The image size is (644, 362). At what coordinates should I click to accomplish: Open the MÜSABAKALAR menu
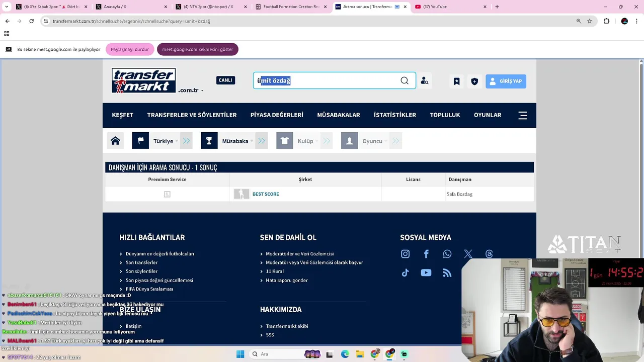339,115
